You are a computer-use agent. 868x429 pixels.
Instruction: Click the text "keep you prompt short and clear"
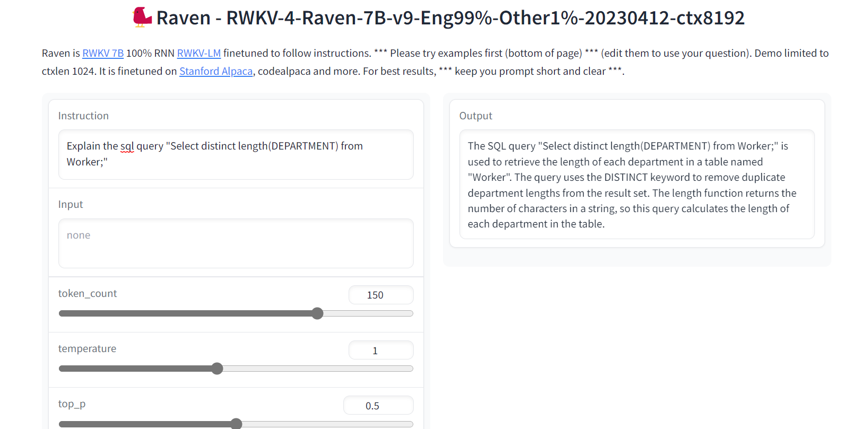[530, 71]
